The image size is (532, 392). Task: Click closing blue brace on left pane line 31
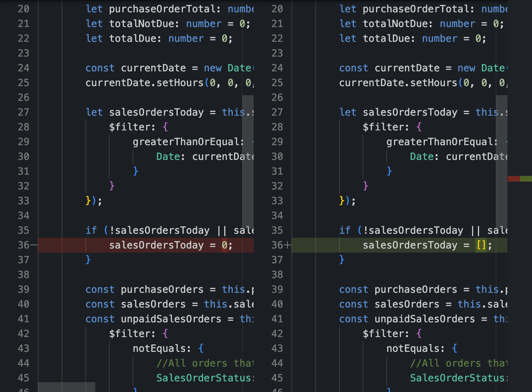[x=135, y=171]
